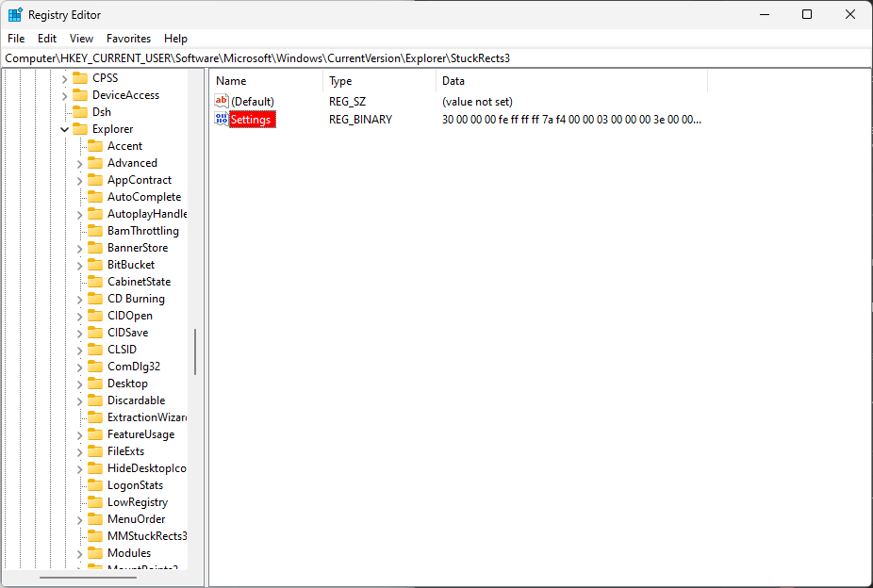The image size is (873, 588).
Task: Click the Desktop folder icon
Action: tap(95, 383)
